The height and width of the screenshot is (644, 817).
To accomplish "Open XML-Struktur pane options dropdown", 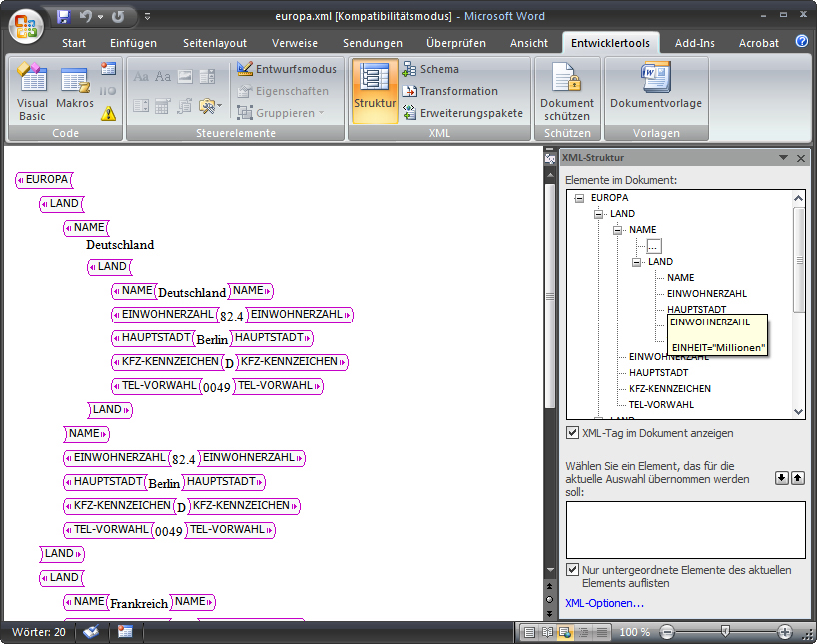I will (783, 158).
